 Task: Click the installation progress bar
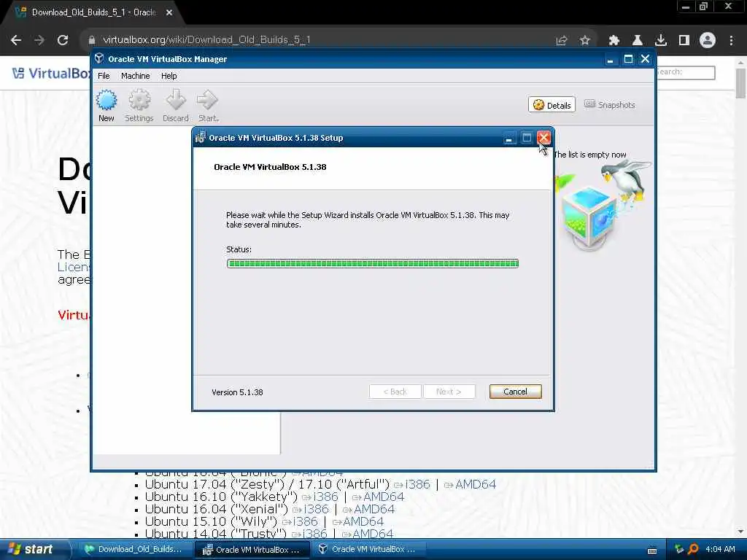coord(373,263)
